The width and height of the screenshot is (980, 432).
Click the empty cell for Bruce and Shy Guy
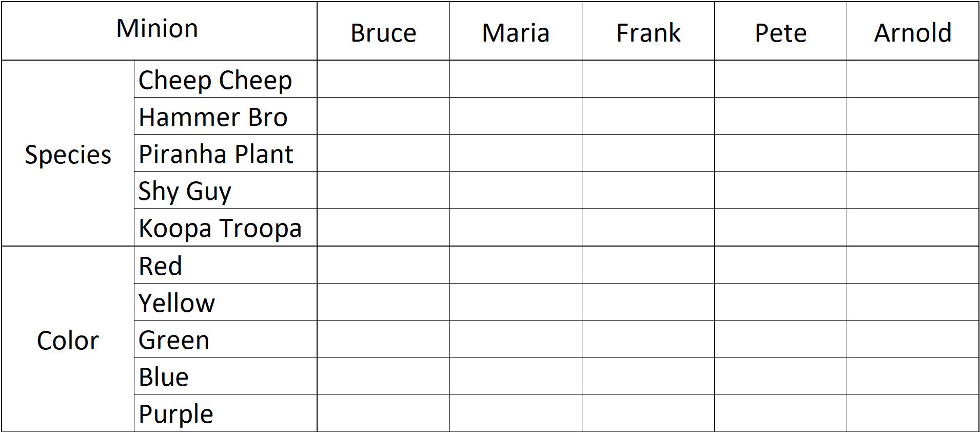383,190
